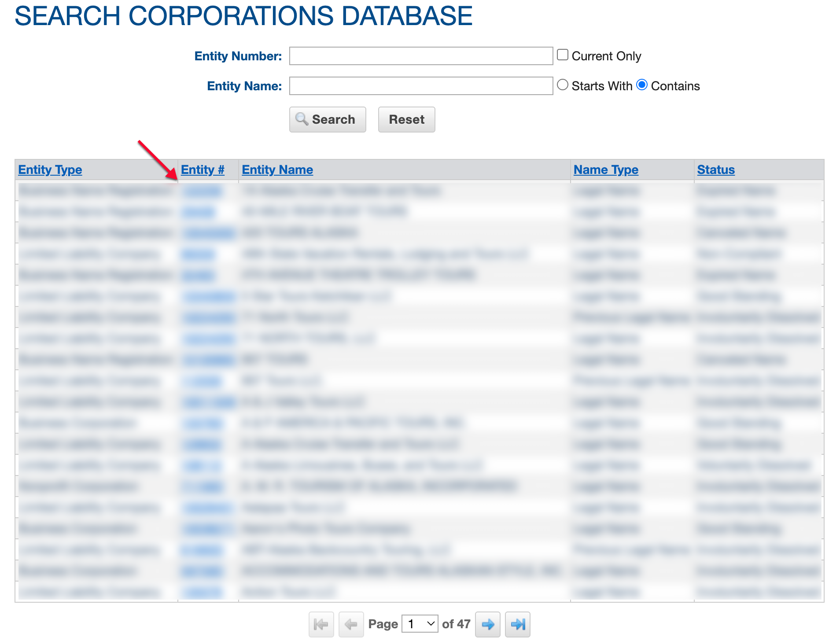Sort by Name Type column header
Image resolution: width=840 pixels, height=641 pixels.
pos(606,169)
